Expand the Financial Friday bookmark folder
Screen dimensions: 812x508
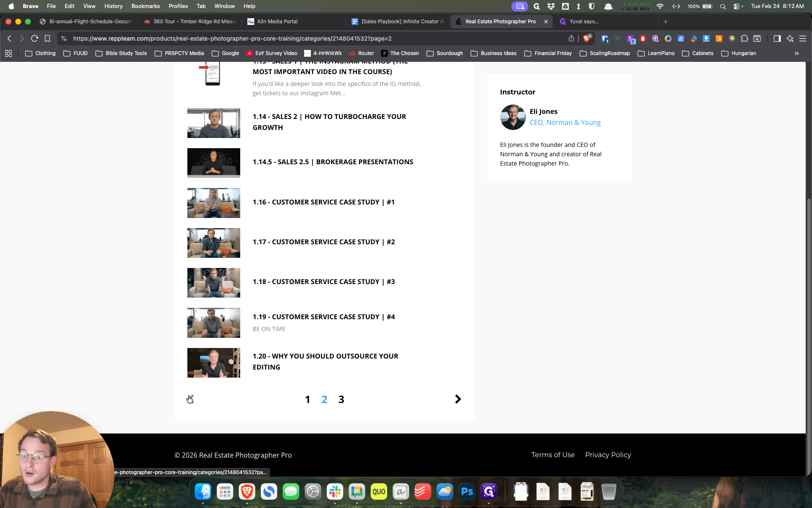pos(548,53)
